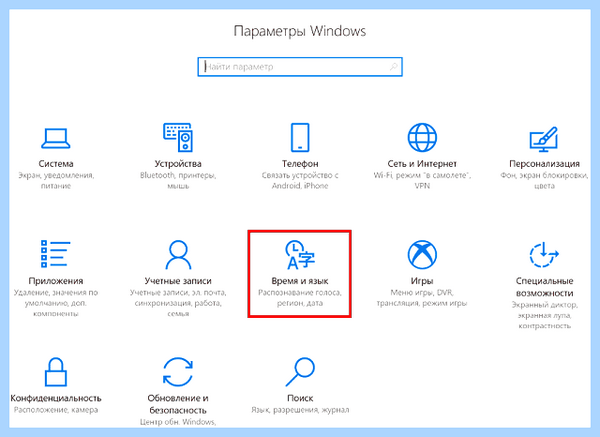Image resolution: width=600 pixels, height=437 pixels.
Task: Click 'Удаление, значения по умолчанию' description
Action: tap(56, 303)
